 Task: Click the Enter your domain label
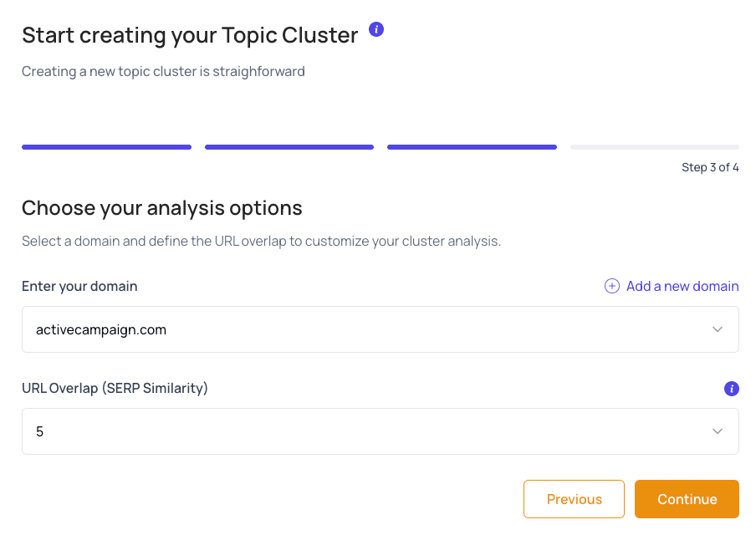79,286
